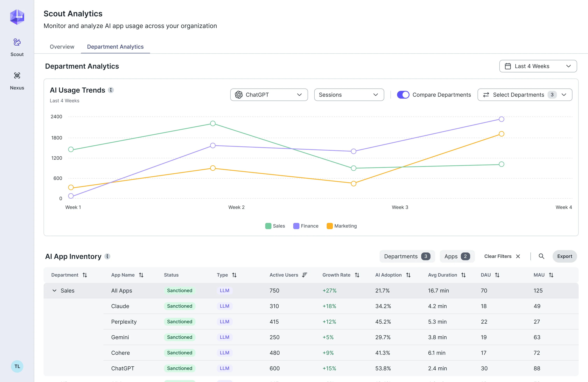Click the app logo in sidebar

[17, 17]
